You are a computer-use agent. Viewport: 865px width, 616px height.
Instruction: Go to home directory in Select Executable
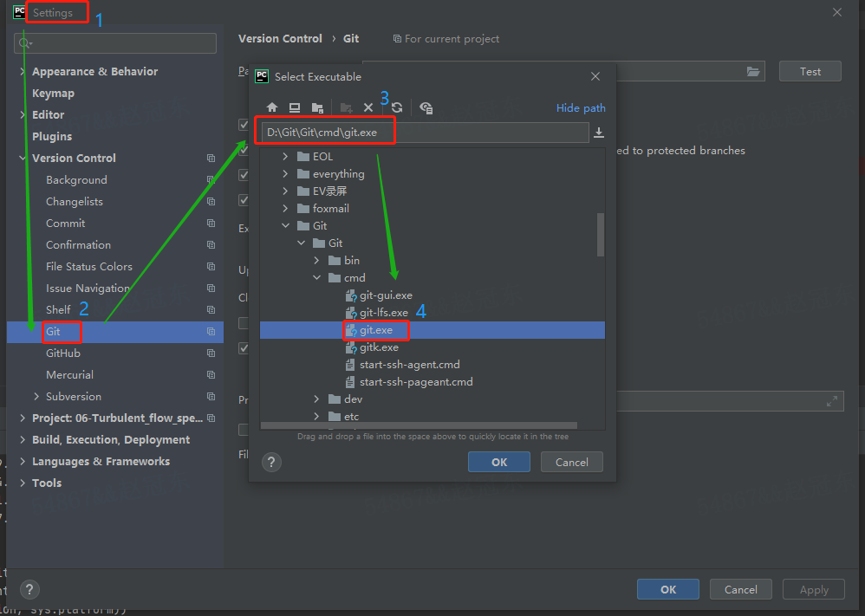click(272, 107)
